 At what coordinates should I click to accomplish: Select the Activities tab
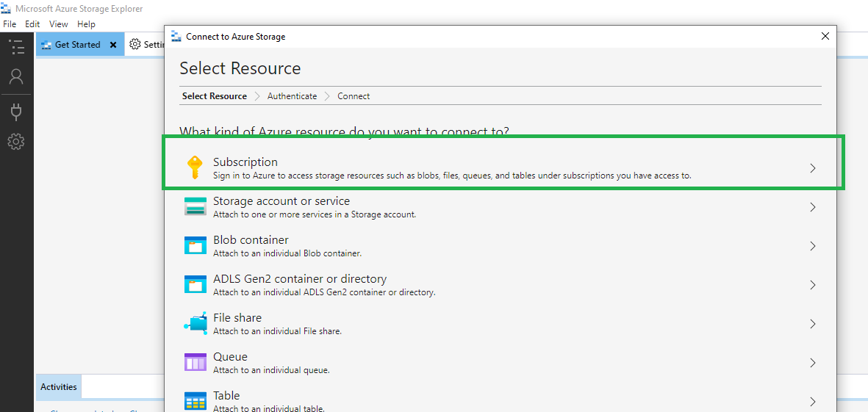59,387
